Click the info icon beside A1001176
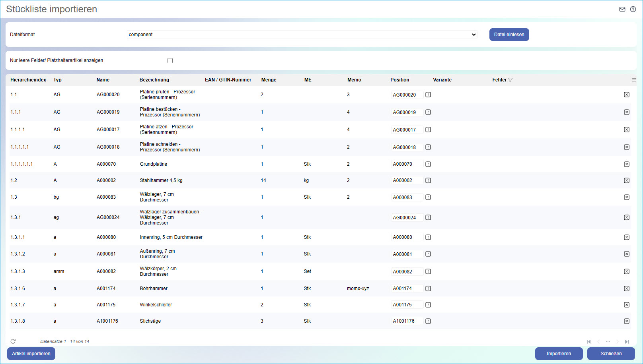 [x=428, y=321]
